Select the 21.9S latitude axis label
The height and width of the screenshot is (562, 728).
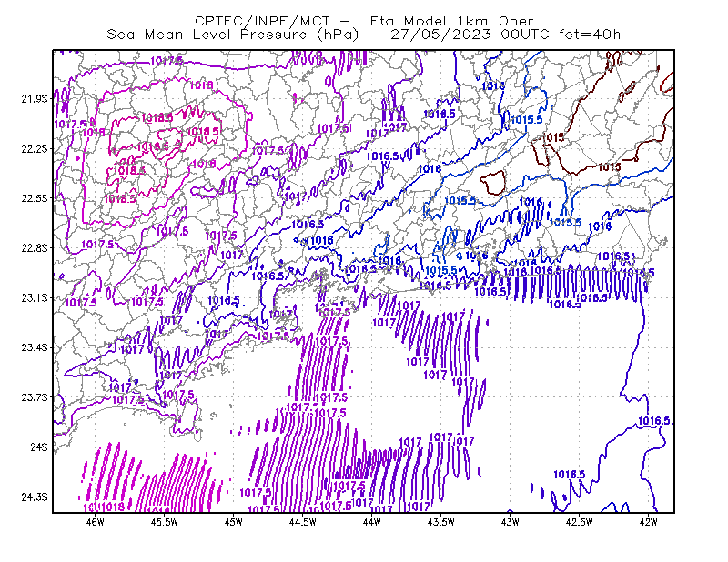pyautogui.click(x=35, y=99)
